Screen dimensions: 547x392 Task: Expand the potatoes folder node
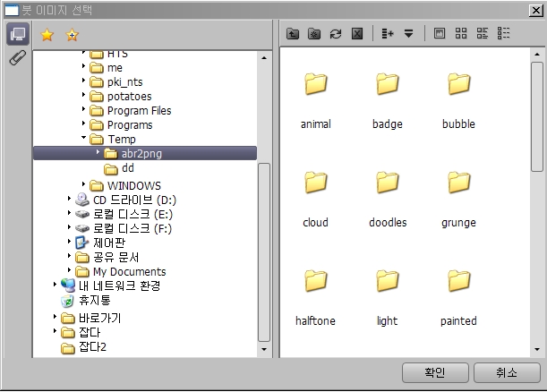pyautogui.click(x=83, y=94)
